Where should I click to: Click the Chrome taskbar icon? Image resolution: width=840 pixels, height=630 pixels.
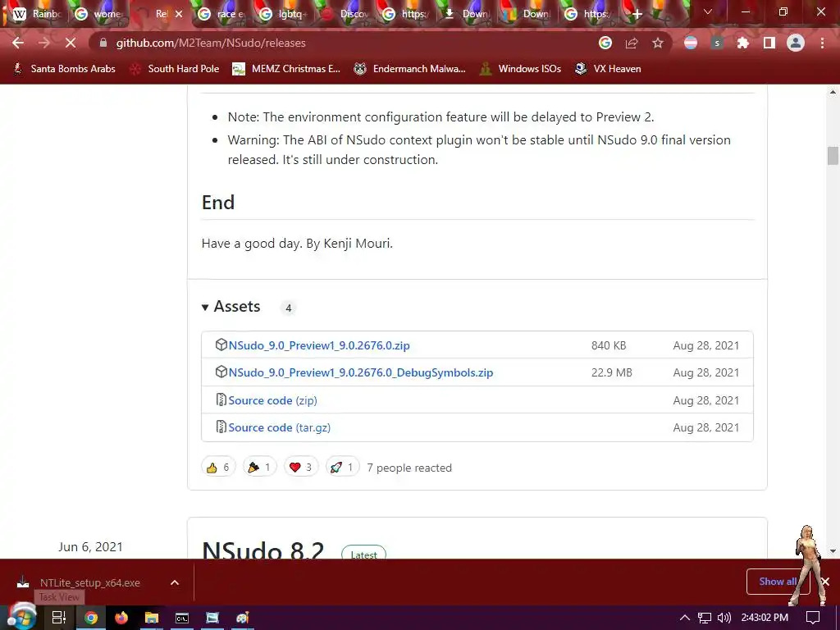point(91,618)
